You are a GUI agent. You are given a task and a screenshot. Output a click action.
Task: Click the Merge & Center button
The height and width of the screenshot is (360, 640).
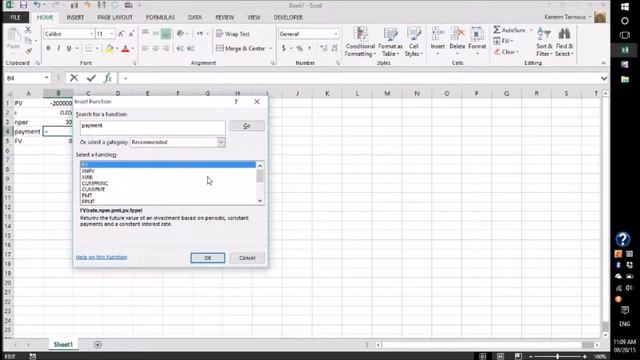coord(241,49)
